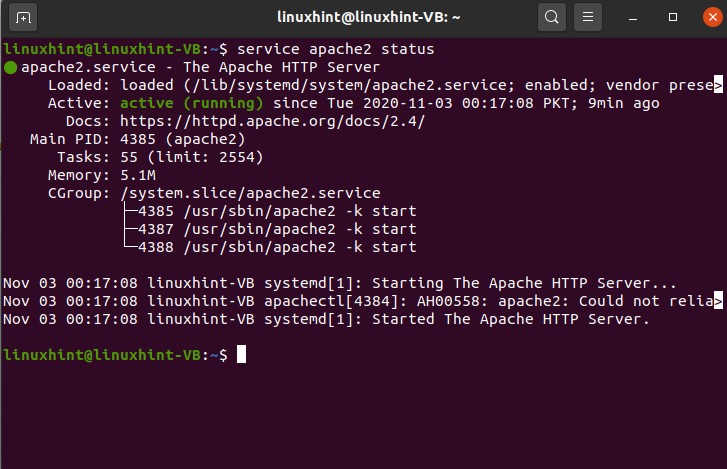Screen dimensions: 727x469
Task: Click the terminal cursor block at the prompt
Action: tap(241, 355)
